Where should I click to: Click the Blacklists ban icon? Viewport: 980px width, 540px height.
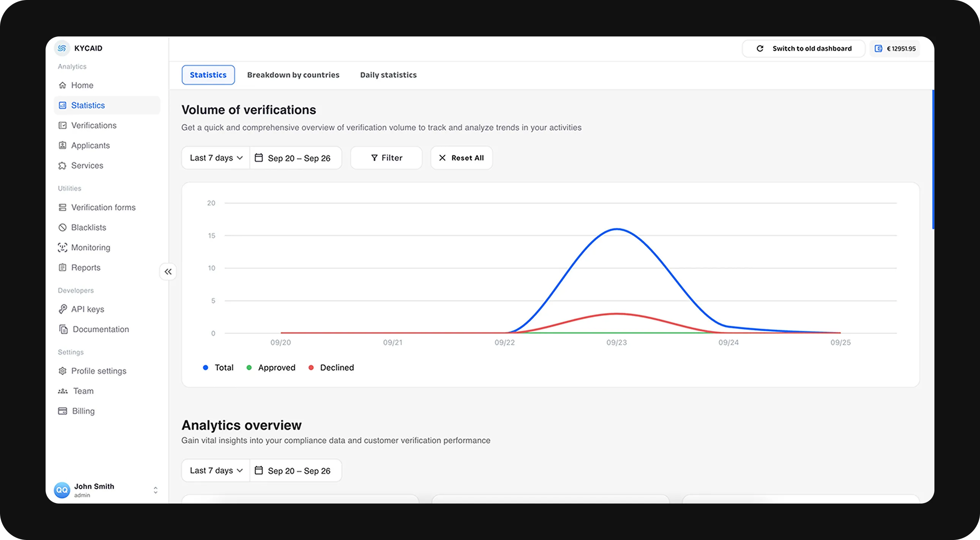[x=62, y=227]
